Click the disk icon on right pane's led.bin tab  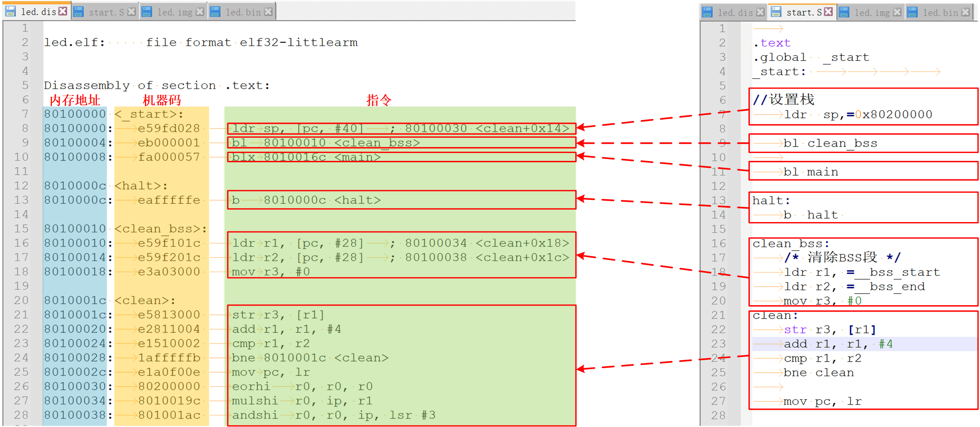[912, 13]
